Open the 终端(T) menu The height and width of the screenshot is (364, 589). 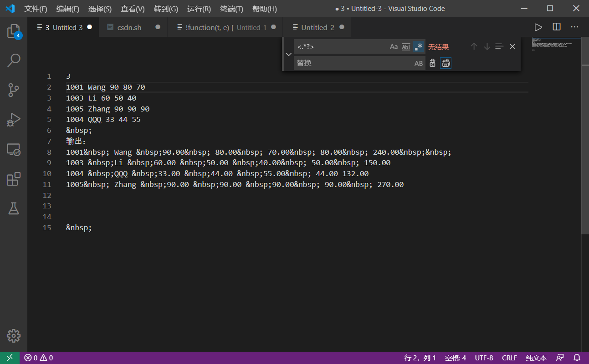pos(232,9)
